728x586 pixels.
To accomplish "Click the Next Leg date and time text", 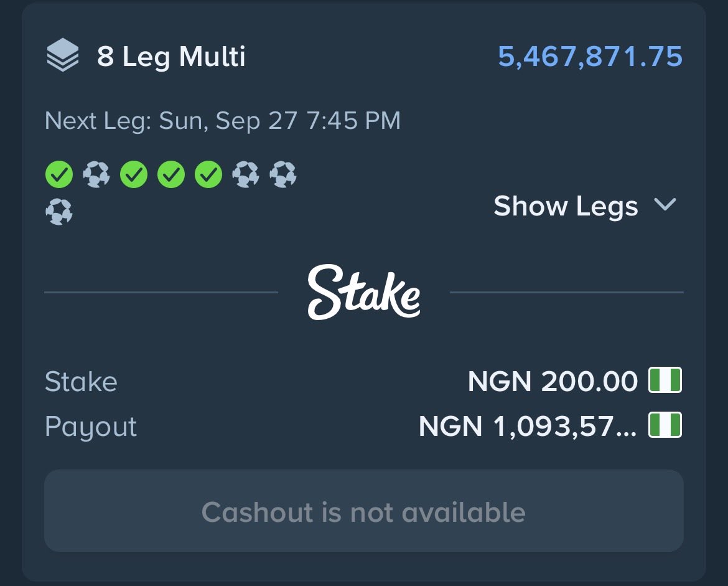I will (222, 121).
